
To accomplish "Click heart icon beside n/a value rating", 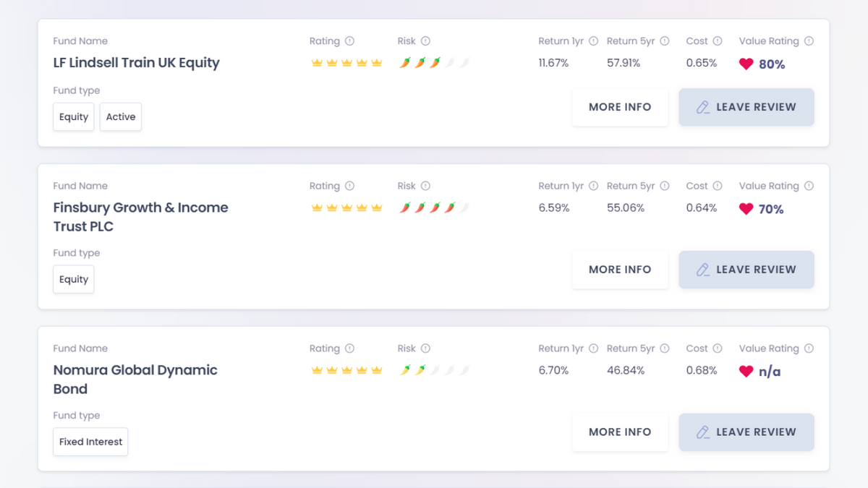I will (746, 372).
